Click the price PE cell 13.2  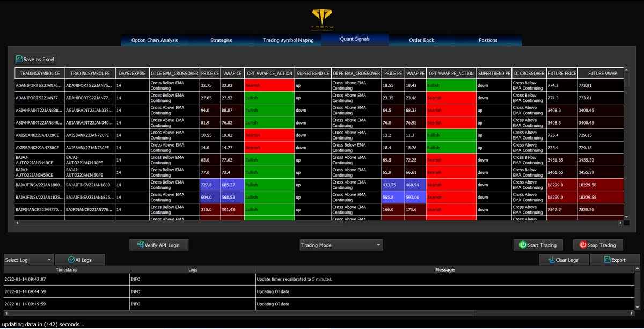(392, 135)
